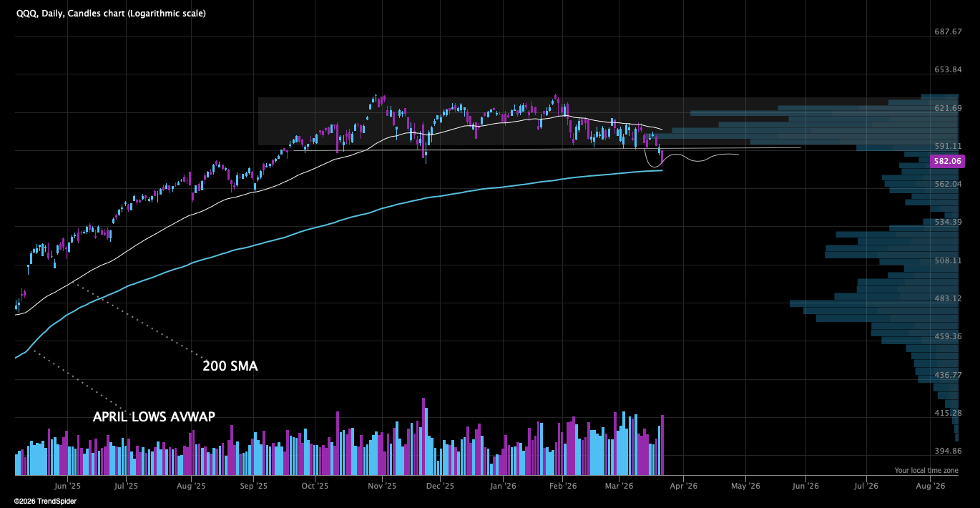
Task: Click the 200 SMA annotation label
Action: [230, 366]
